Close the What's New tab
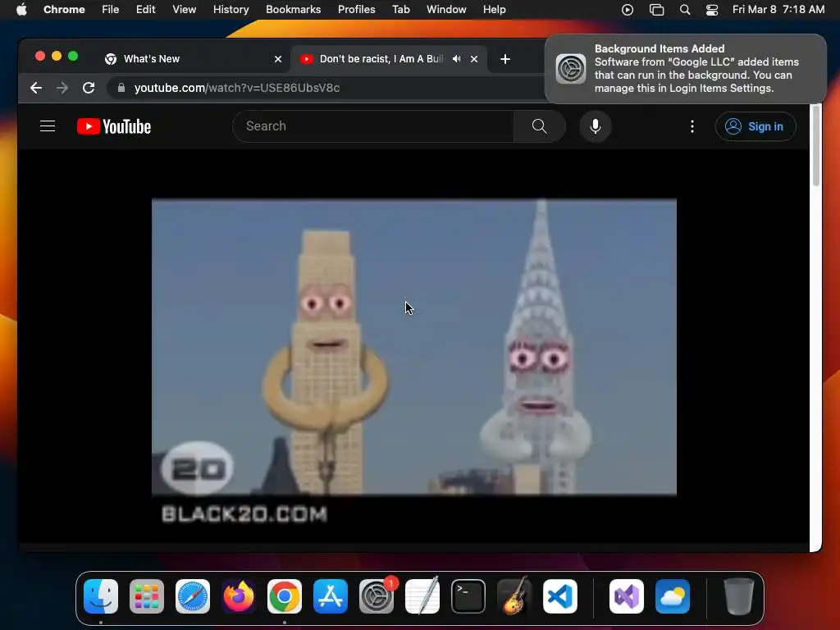The image size is (840, 630). tap(278, 59)
